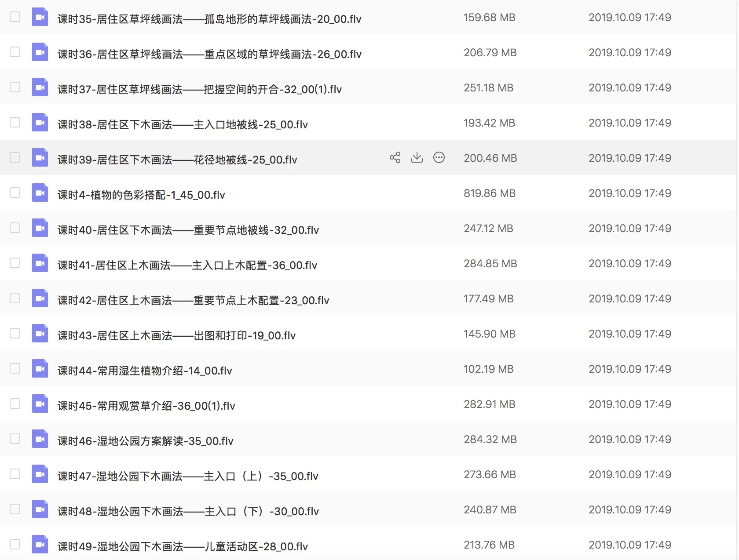This screenshot has width=739, height=560.
Task: Tick the checkbox for 课时40 file
Action: tap(15, 228)
